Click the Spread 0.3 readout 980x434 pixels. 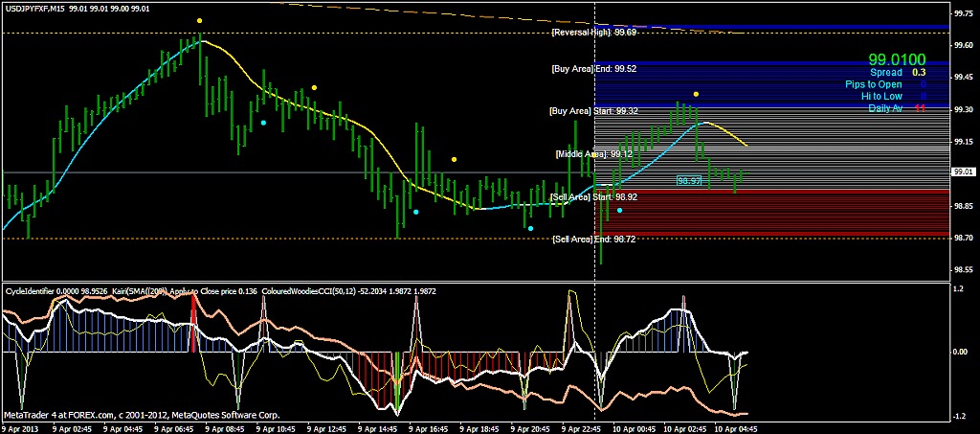(898, 72)
